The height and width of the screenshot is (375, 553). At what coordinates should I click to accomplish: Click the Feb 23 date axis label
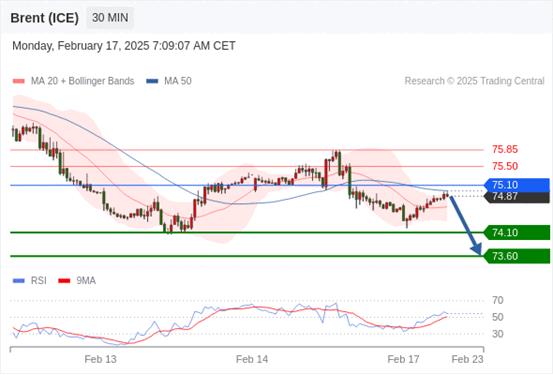point(468,359)
